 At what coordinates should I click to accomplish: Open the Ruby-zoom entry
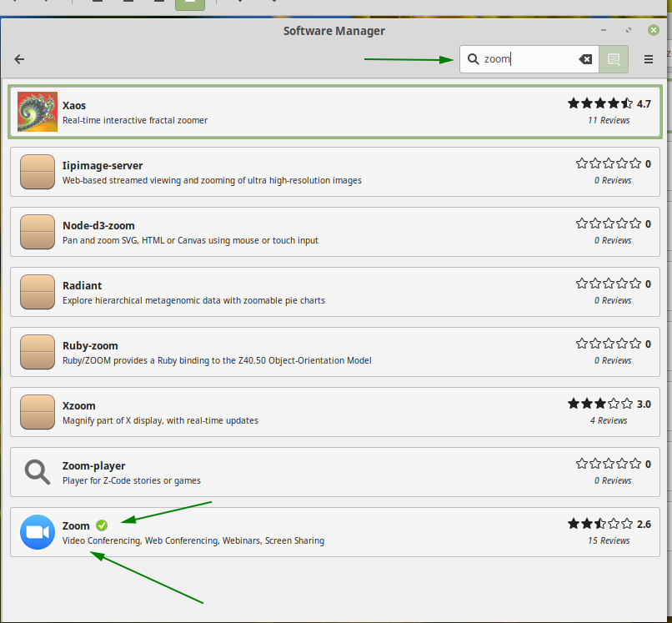(335, 352)
